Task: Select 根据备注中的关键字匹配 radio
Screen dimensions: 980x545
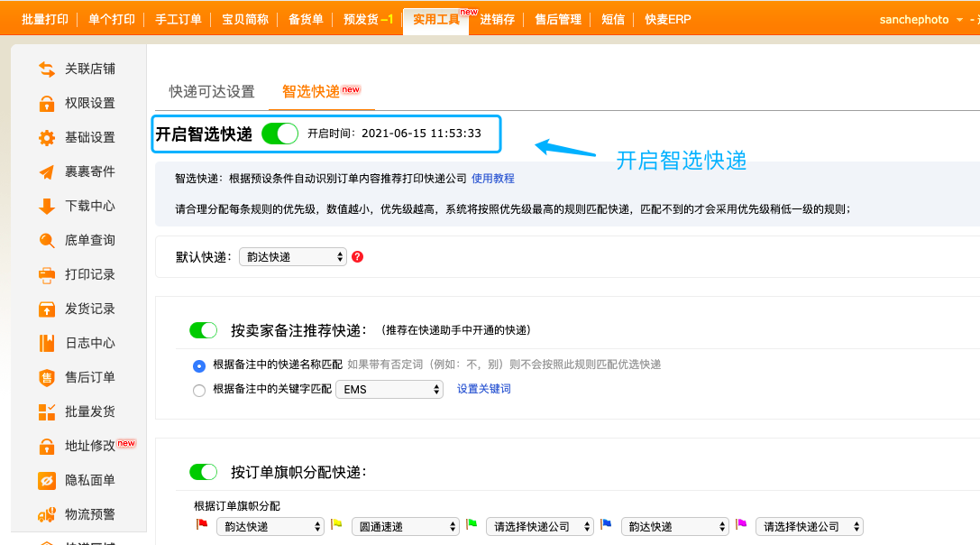Action: coord(198,391)
